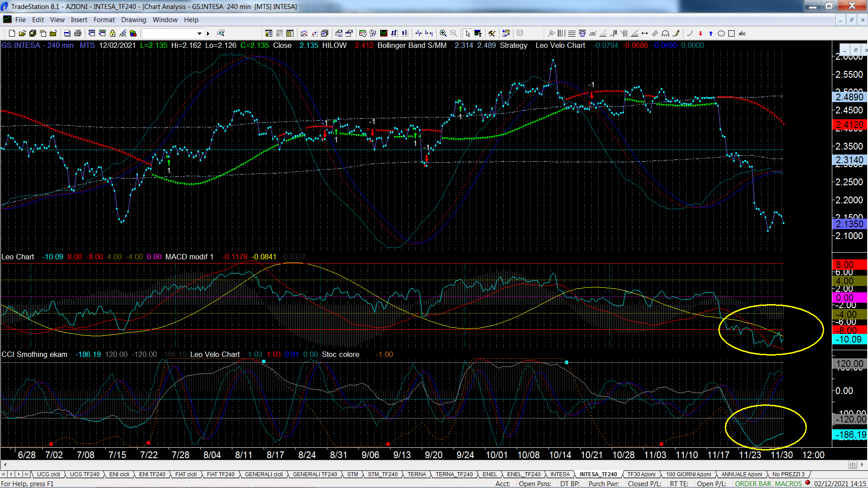Open the Help menu
This screenshot has width=868, height=488.
coord(191,20)
